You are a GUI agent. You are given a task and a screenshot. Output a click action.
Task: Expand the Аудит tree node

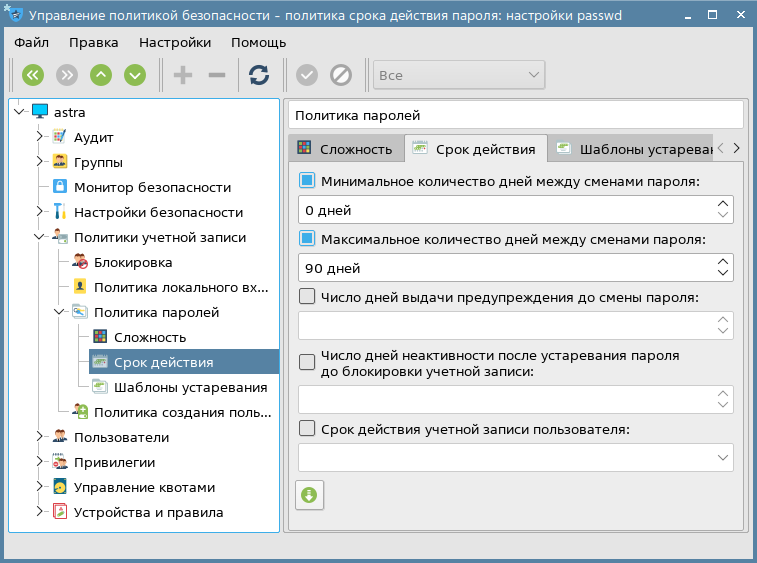[x=40, y=137]
